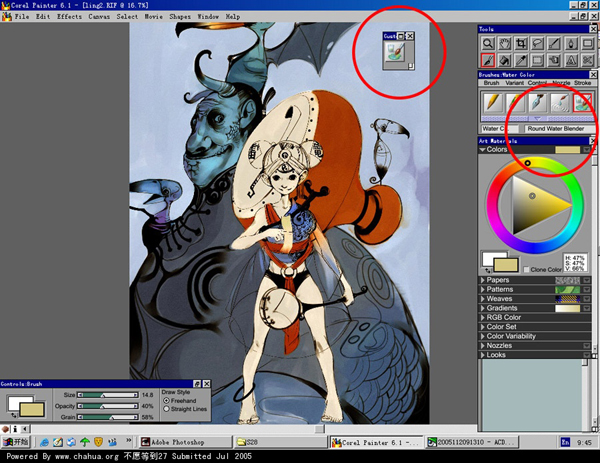
Task: Open the Shapes menu
Action: point(180,16)
